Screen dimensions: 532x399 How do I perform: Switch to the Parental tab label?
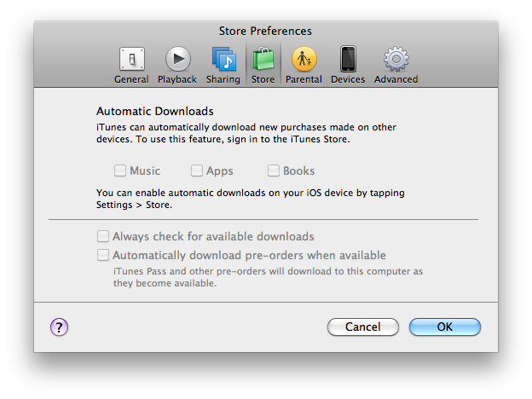[304, 79]
